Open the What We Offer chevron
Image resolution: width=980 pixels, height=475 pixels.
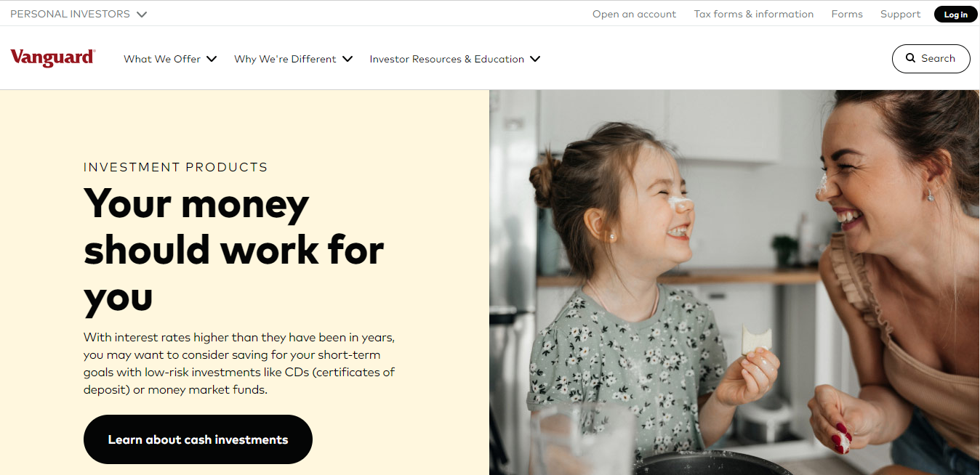(212, 59)
